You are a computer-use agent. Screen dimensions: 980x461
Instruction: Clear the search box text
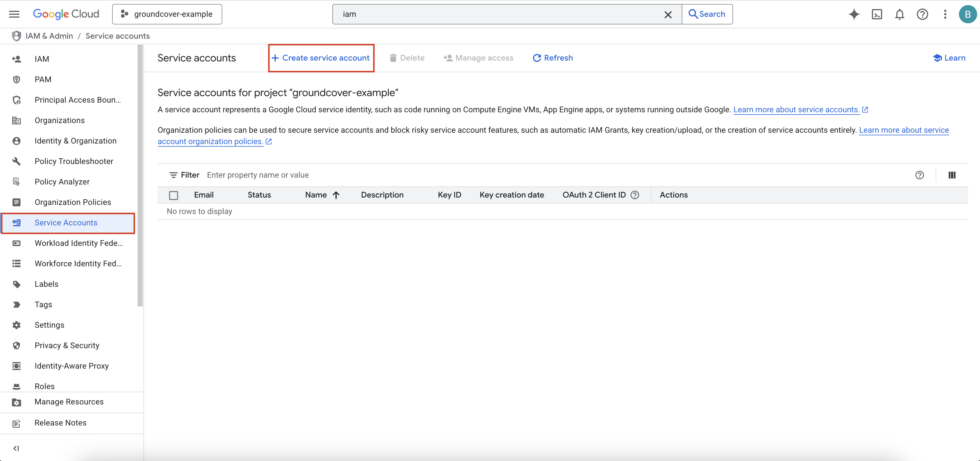[668, 14]
